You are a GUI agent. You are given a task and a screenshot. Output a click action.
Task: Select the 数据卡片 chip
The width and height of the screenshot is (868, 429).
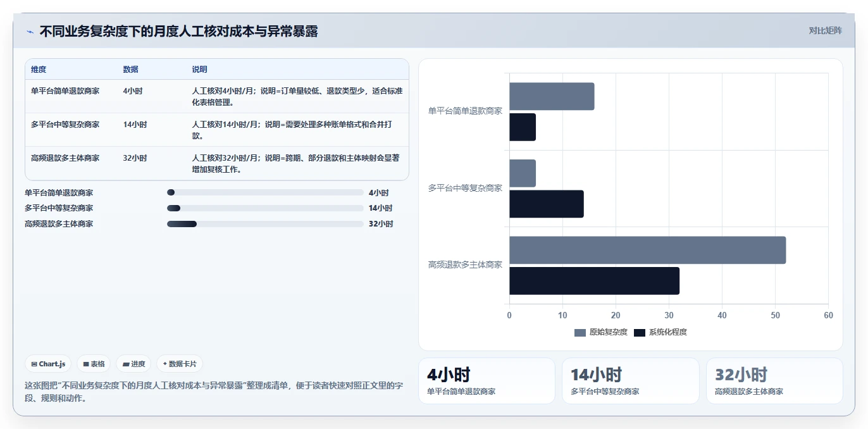click(x=180, y=364)
